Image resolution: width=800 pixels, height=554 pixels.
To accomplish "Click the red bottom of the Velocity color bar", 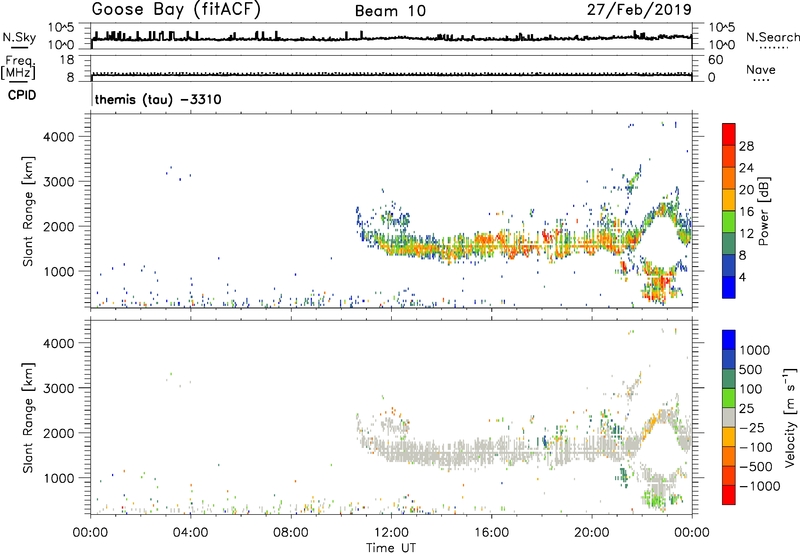I will coord(729,495).
